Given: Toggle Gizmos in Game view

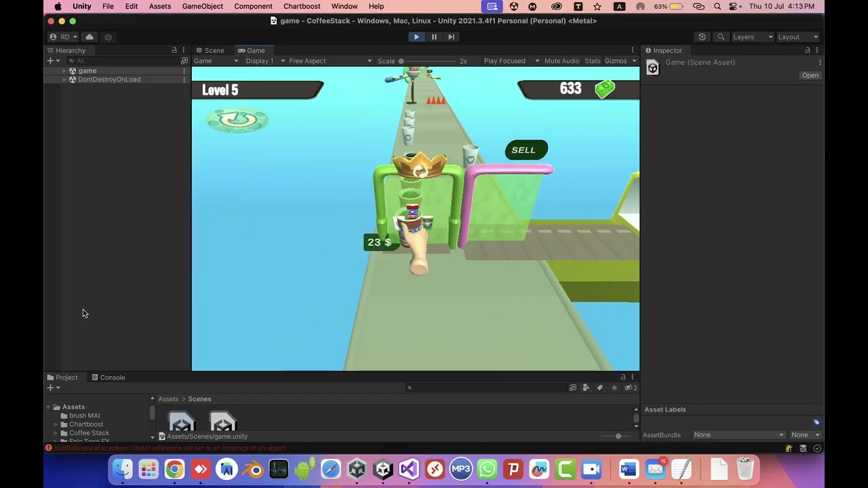Looking at the screenshot, I should (x=616, y=61).
